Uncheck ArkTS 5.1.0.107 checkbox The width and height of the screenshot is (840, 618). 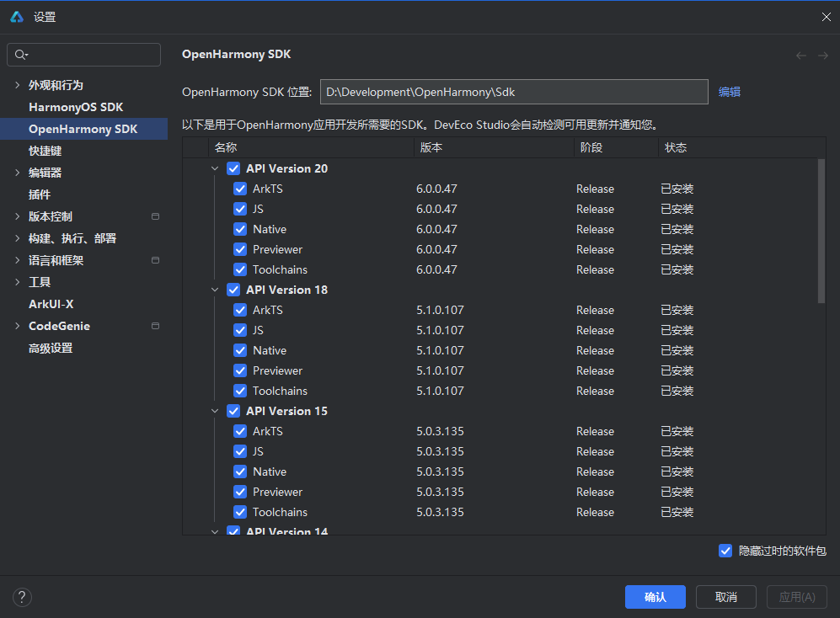click(240, 310)
